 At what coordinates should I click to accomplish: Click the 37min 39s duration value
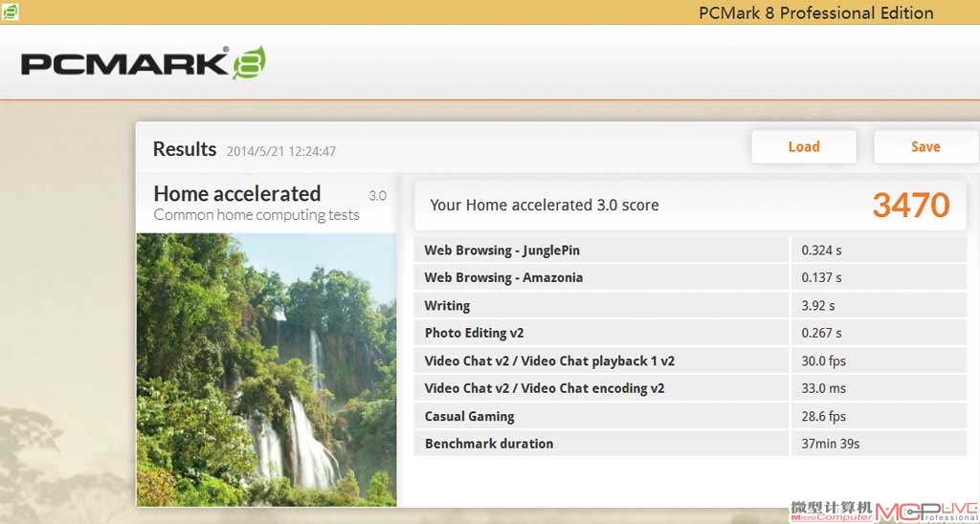831,444
